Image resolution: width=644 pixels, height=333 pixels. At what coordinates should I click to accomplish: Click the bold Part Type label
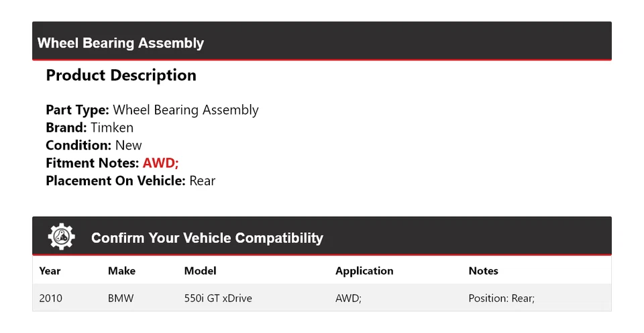click(x=77, y=110)
